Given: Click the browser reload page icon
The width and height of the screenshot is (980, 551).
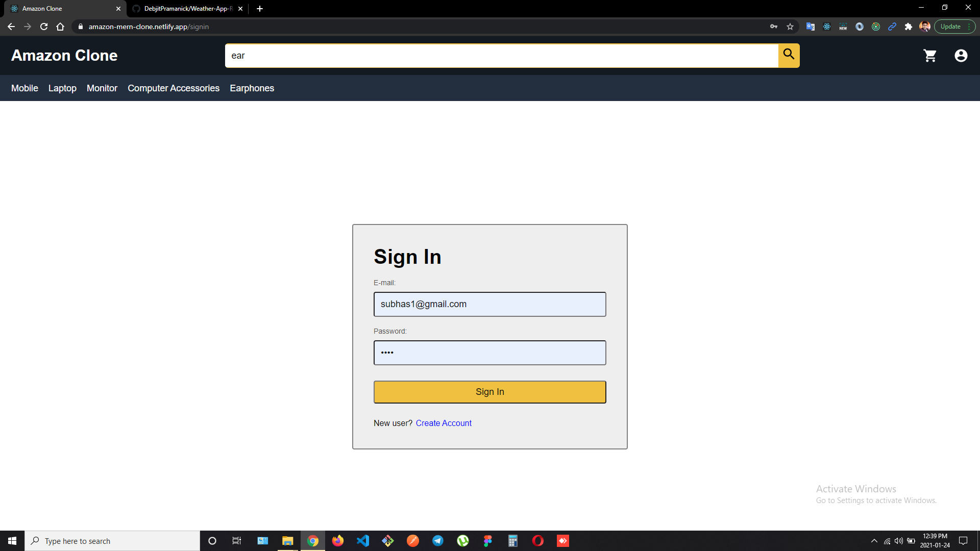Looking at the screenshot, I should [44, 27].
